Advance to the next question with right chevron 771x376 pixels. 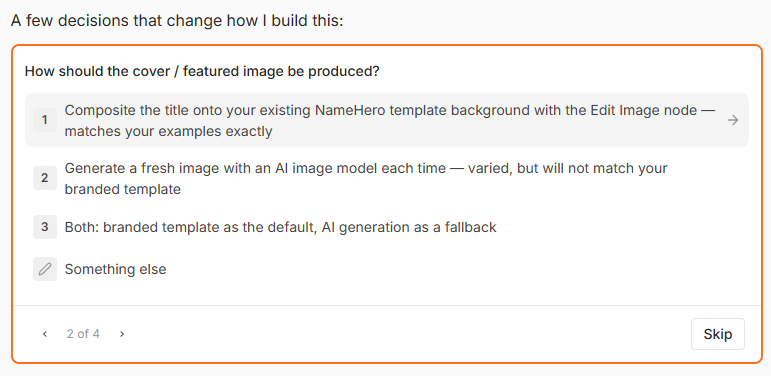click(122, 334)
